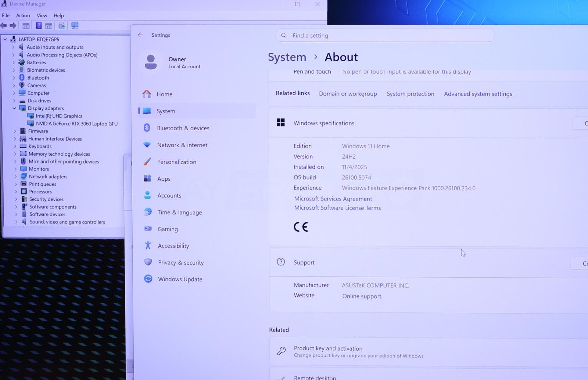Open Microsoft Software License Terms link

tap(337, 208)
